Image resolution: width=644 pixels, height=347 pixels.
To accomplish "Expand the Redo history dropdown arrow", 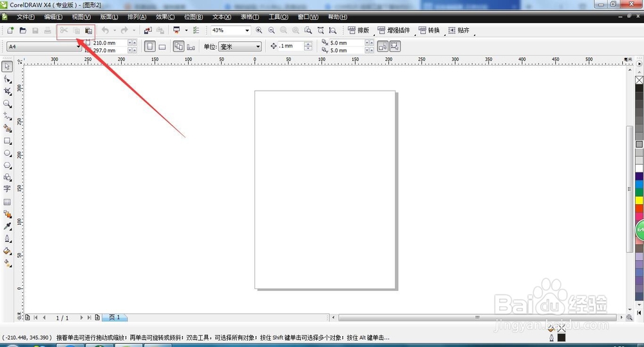I will (x=134, y=30).
